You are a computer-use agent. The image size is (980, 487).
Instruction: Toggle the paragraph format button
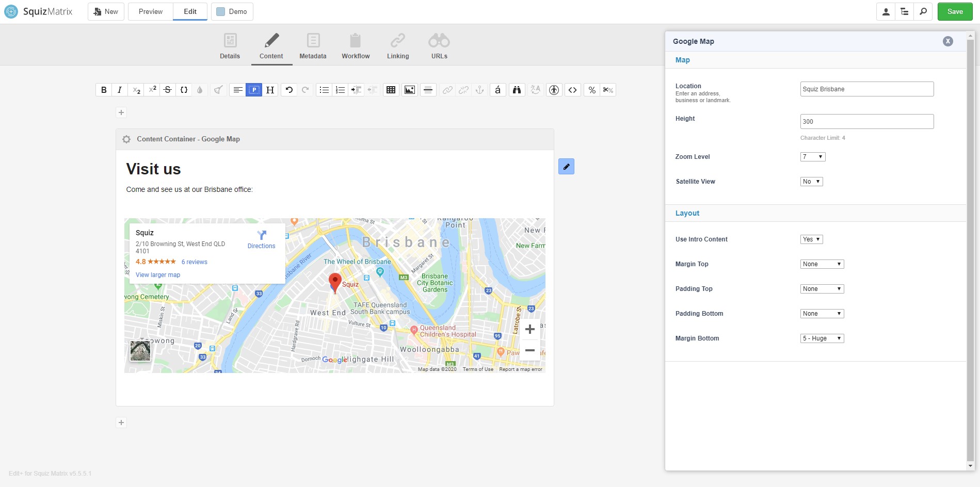(x=254, y=90)
